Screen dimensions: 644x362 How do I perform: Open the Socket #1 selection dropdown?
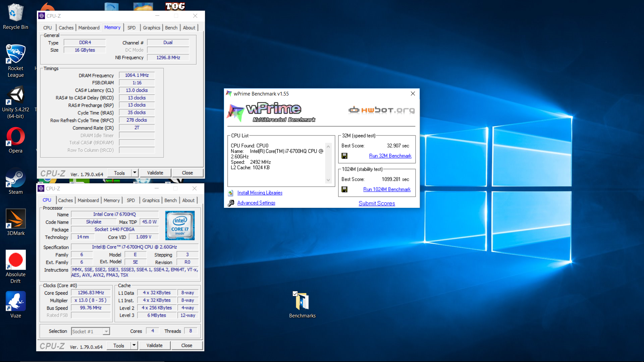(x=106, y=331)
